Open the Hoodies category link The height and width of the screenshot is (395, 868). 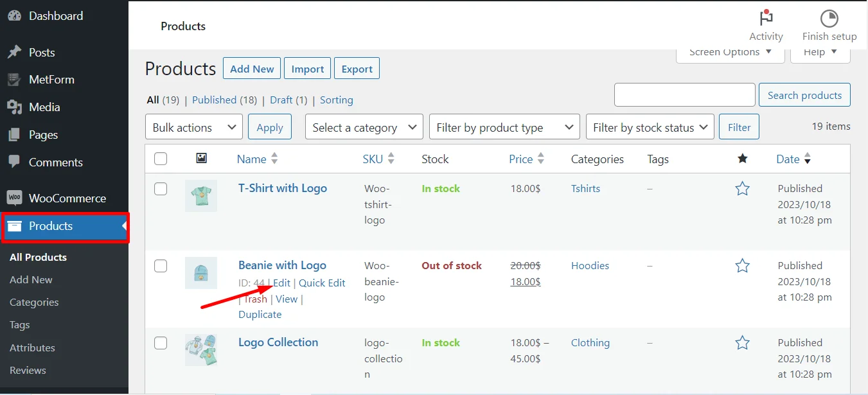(x=590, y=265)
